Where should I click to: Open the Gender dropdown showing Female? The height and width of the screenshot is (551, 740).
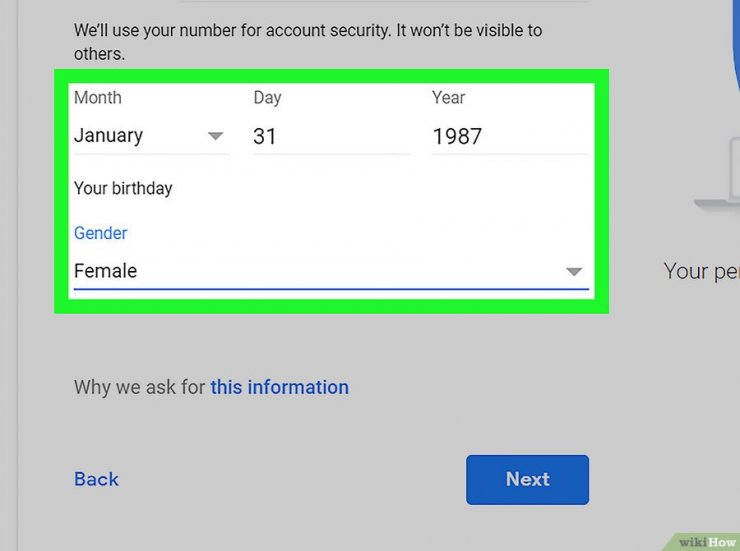click(331, 271)
